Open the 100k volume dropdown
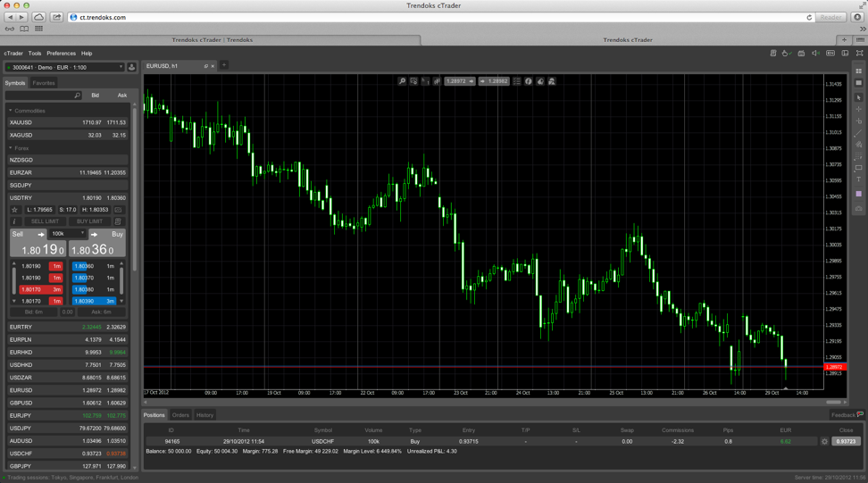This screenshot has width=868, height=483. click(68, 234)
